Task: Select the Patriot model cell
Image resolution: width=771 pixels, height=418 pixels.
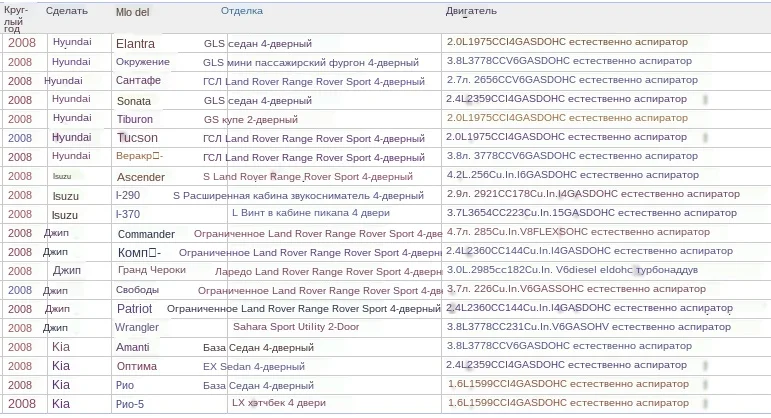Action: 134,309
